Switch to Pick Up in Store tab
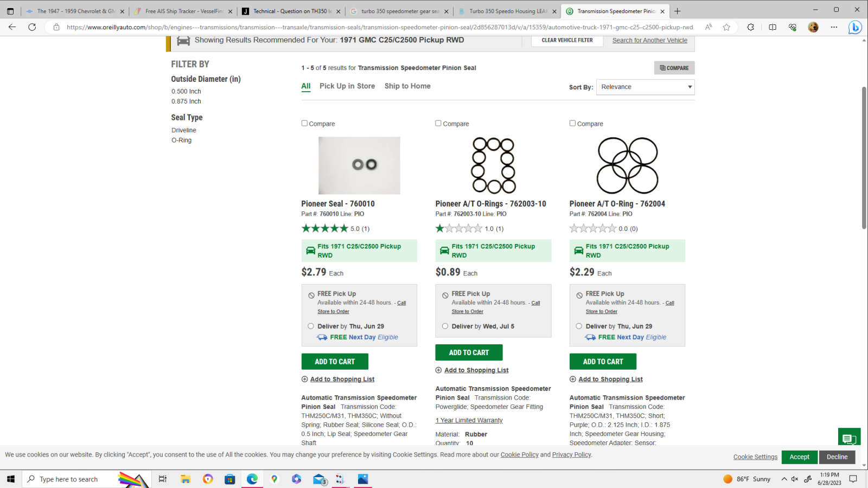 347,86
